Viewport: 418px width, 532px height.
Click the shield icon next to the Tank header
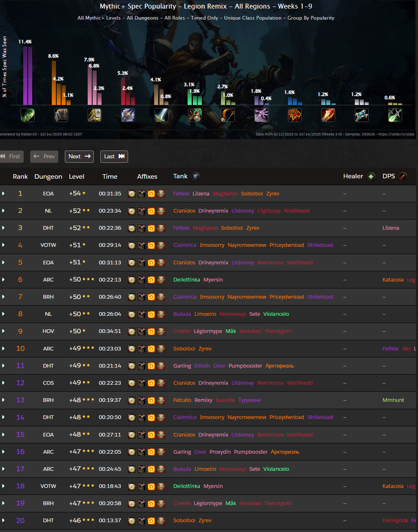[x=196, y=177]
